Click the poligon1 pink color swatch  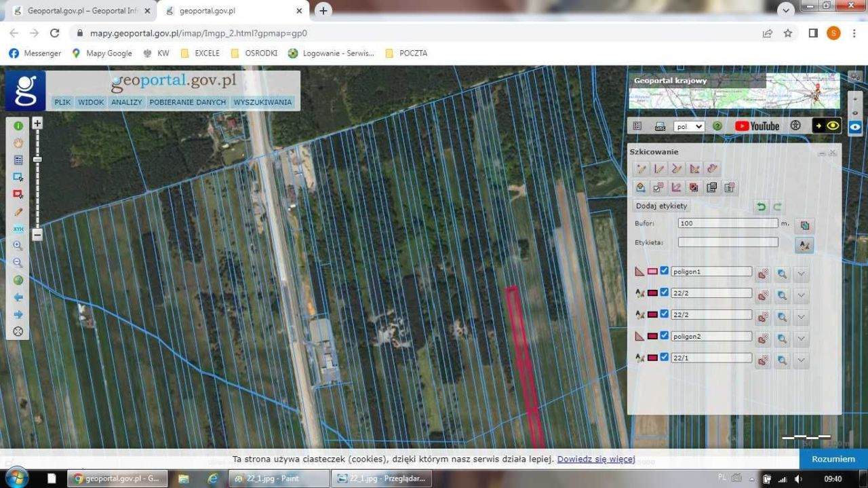(x=652, y=271)
